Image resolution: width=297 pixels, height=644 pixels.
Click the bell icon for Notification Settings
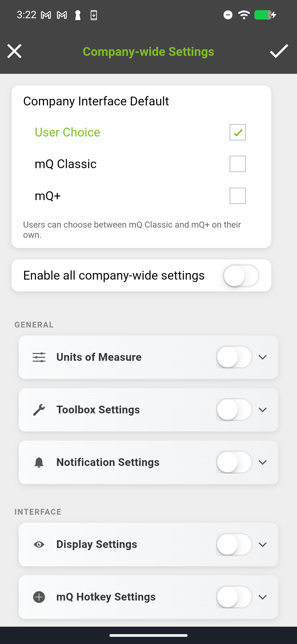38,462
